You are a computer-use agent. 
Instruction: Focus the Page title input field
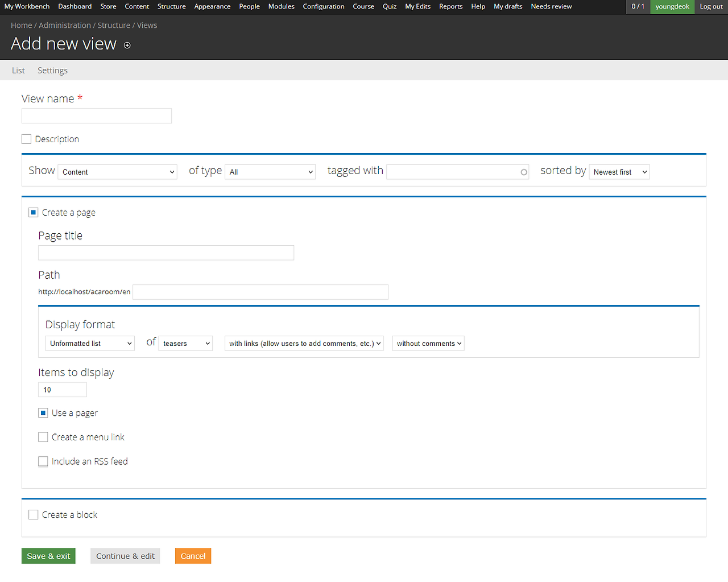(166, 253)
